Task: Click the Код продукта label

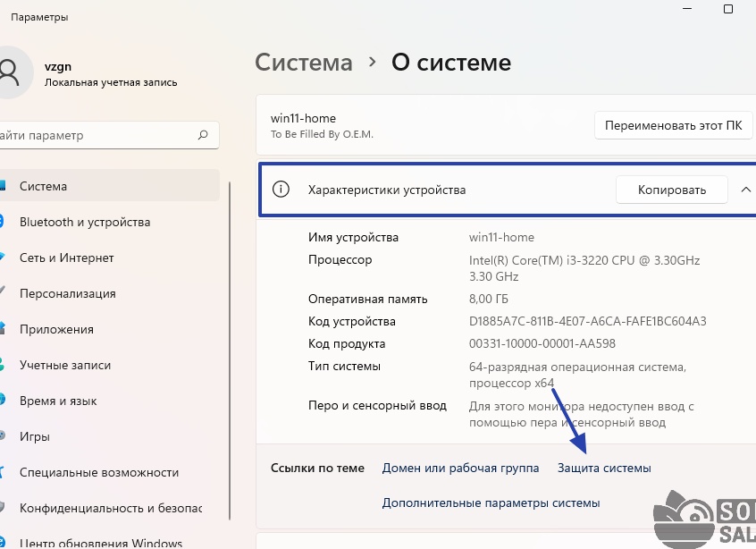Action: tap(347, 344)
